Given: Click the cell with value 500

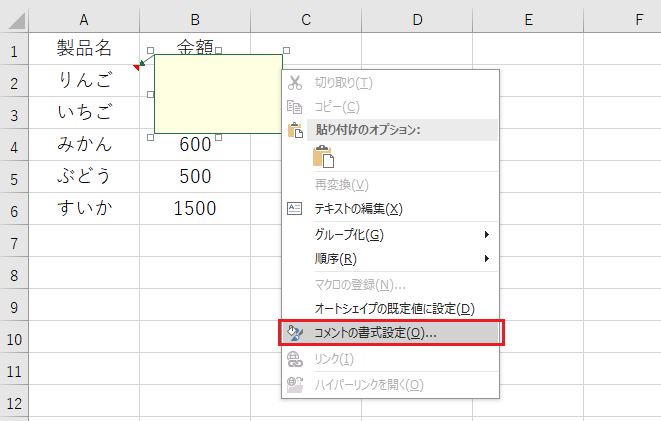Looking at the screenshot, I should coord(195,177).
